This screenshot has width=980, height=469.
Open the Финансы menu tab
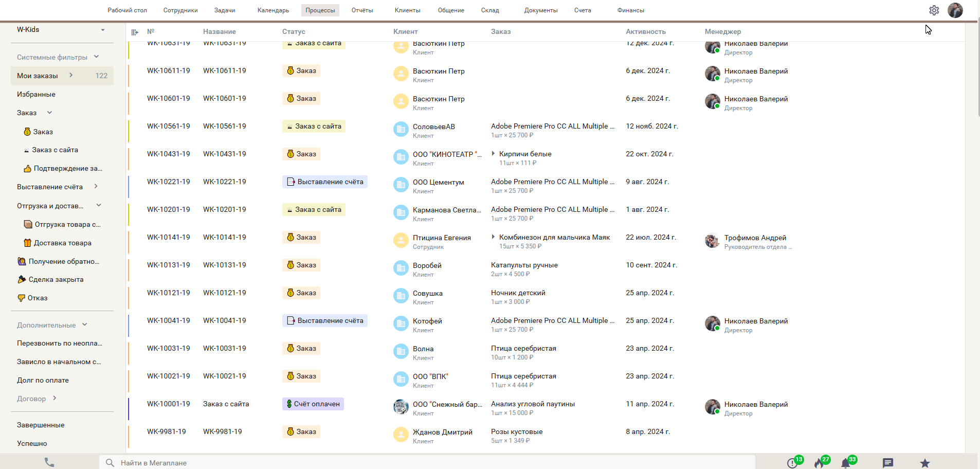click(630, 10)
